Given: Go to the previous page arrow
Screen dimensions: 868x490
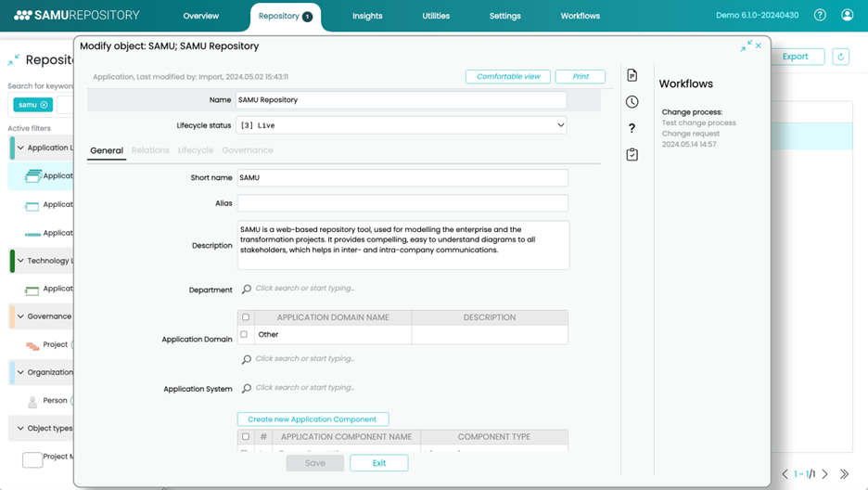Looking at the screenshot, I should (785, 474).
